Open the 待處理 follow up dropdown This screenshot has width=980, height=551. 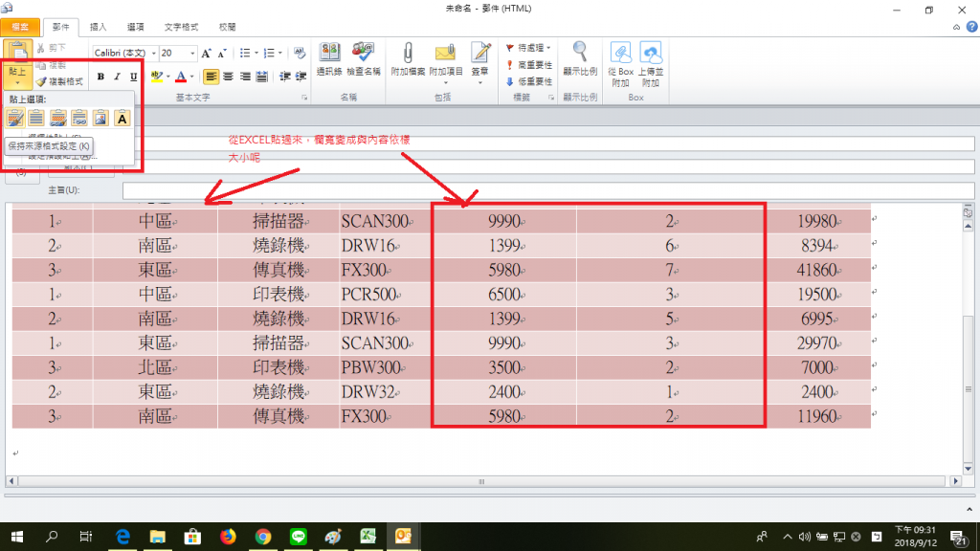point(528,48)
